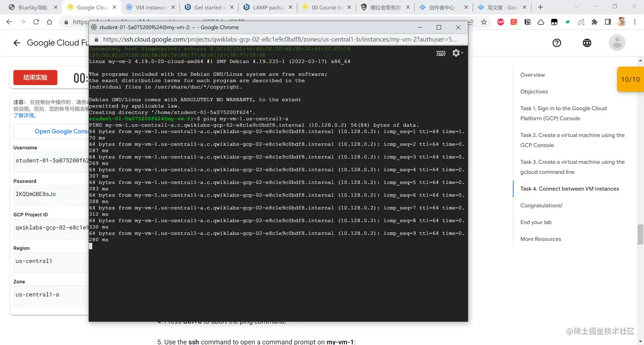Click the red 结束实验 button

pyautogui.click(x=35, y=77)
